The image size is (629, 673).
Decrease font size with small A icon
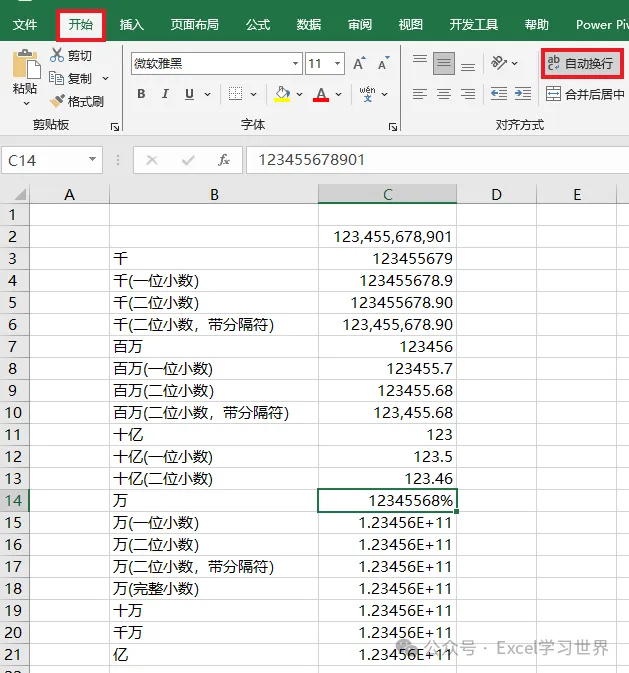pyautogui.click(x=383, y=64)
